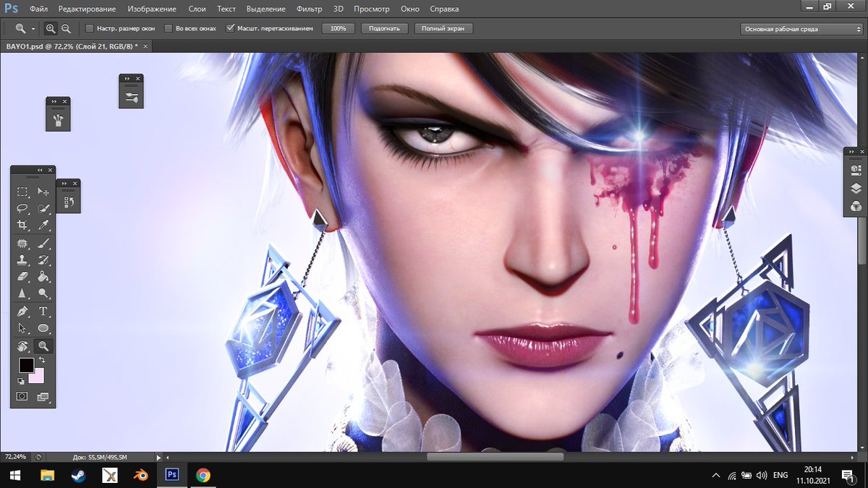Select the Rectangular Marquee tool
The image size is (868, 488).
point(22,192)
